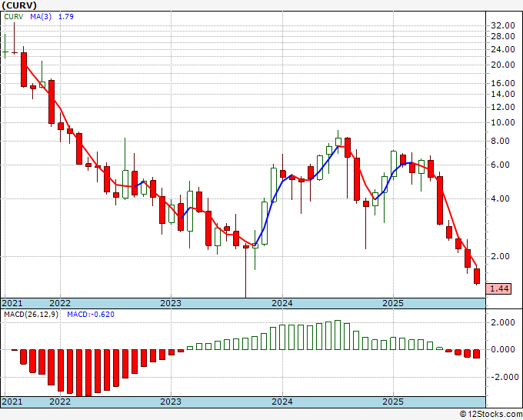Click the latest red MACD histogram bar
This screenshot has width=523, height=420.
click(477, 354)
